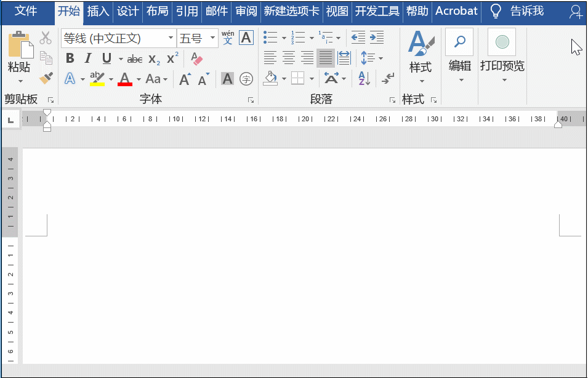
Task: Open the font size dropdown
Action: [212, 38]
